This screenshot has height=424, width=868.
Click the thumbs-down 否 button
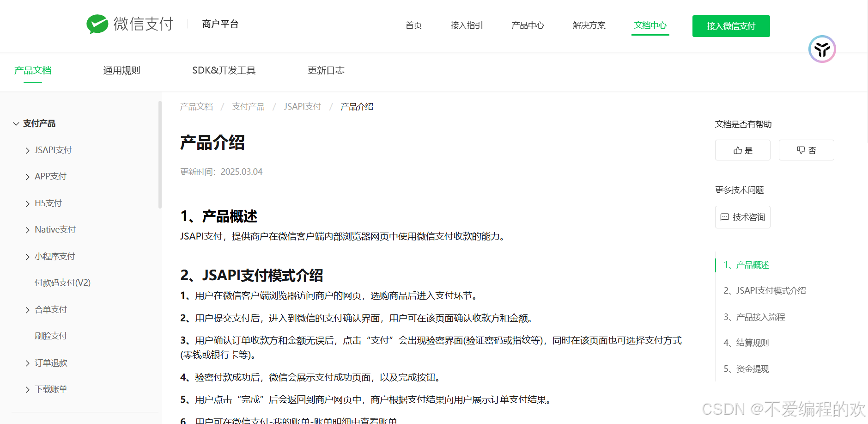pyautogui.click(x=806, y=150)
